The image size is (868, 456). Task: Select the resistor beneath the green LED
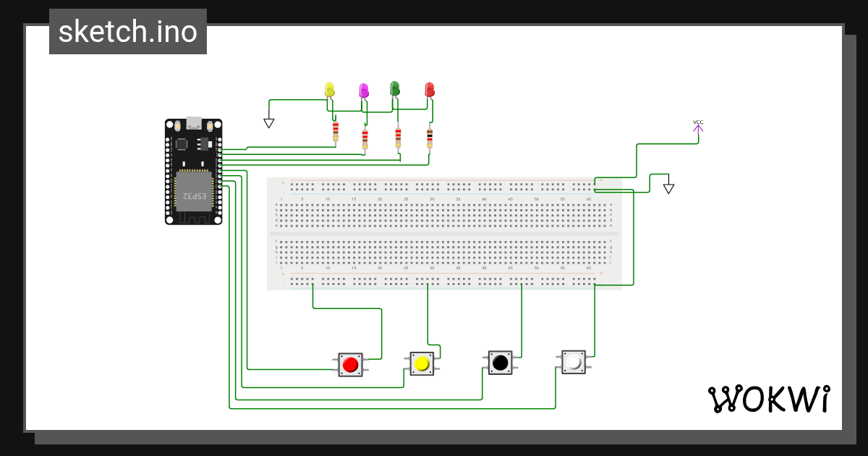click(398, 136)
